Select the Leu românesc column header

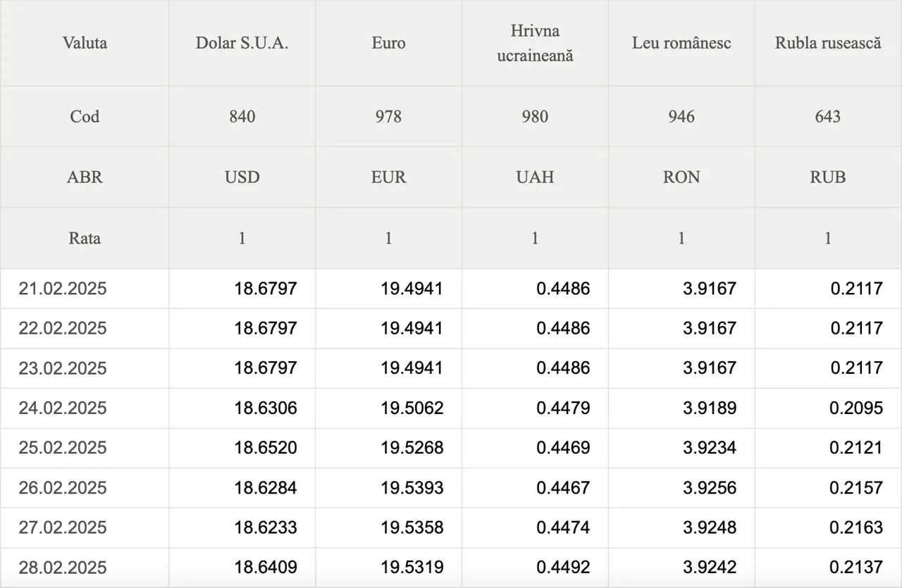click(x=681, y=43)
